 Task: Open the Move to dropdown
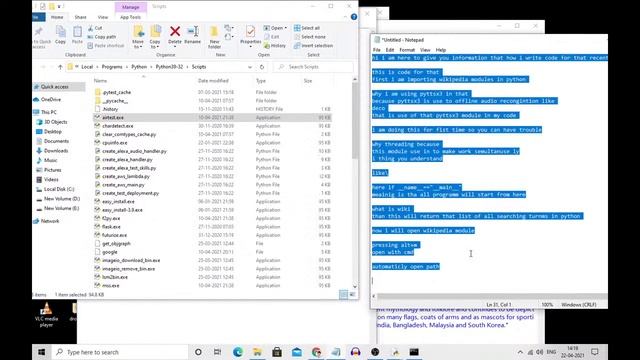tap(138, 44)
